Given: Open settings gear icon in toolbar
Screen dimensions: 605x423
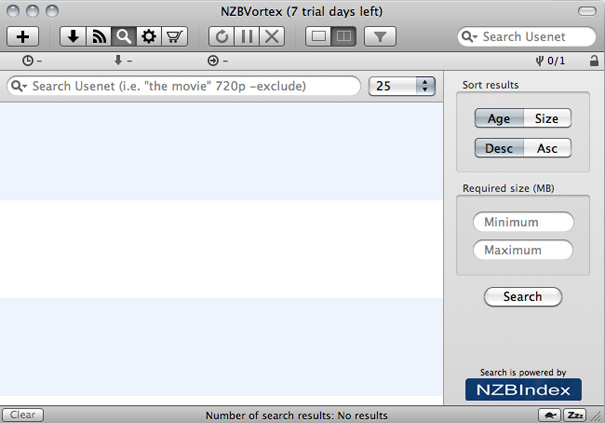Looking at the screenshot, I should pos(150,37).
